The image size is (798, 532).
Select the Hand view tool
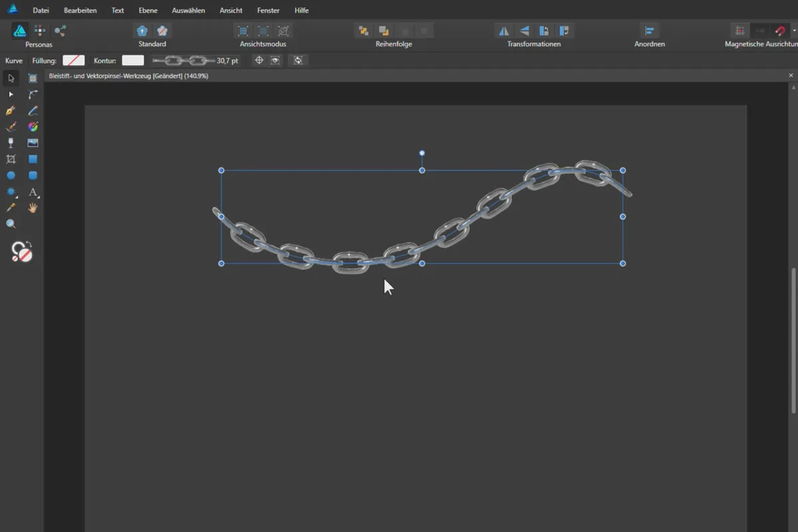(x=33, y=207)
